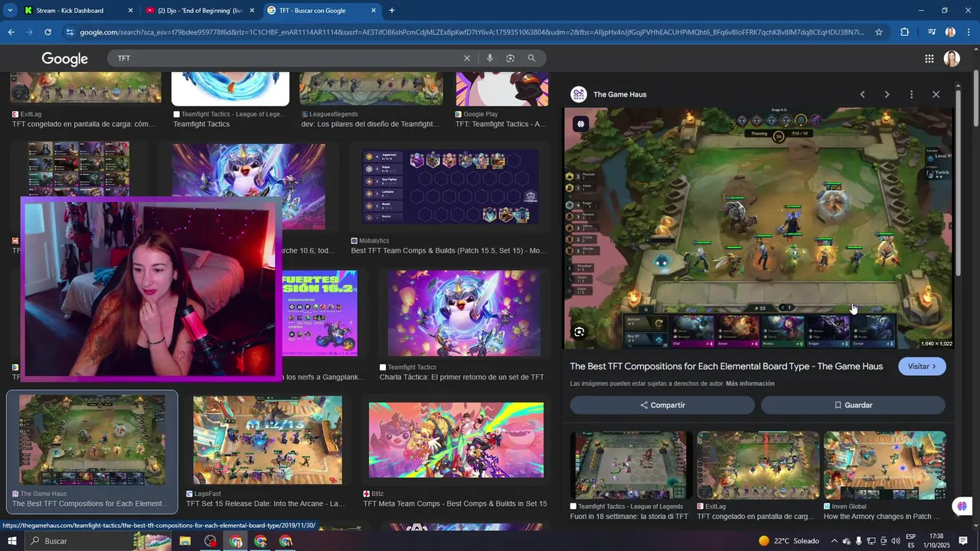980x551 pixels.
Task: Show hidden system tray icons
Action: 834,541
